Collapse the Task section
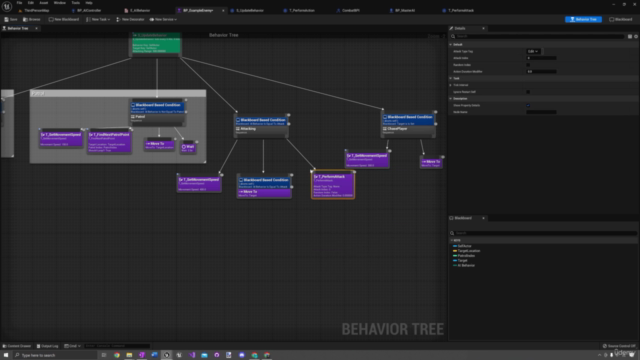 (451, 78)
